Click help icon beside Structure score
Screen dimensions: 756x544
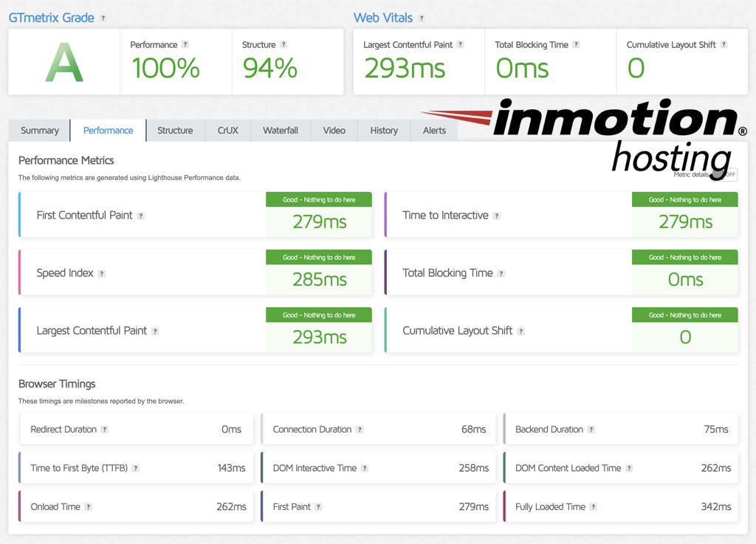283,44
